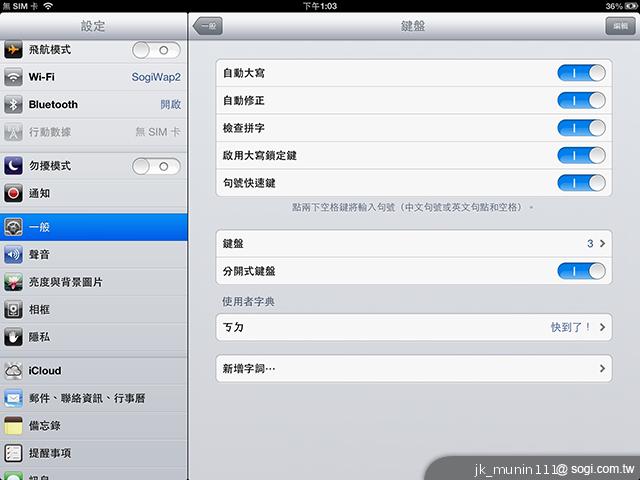Disable Auto-Correction 自動修正 switch
The width and height of the screenshot is (640, 480).
(581, 100)
